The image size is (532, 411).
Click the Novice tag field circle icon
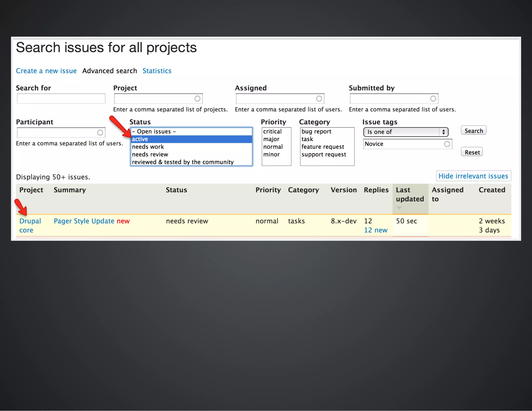447,144
